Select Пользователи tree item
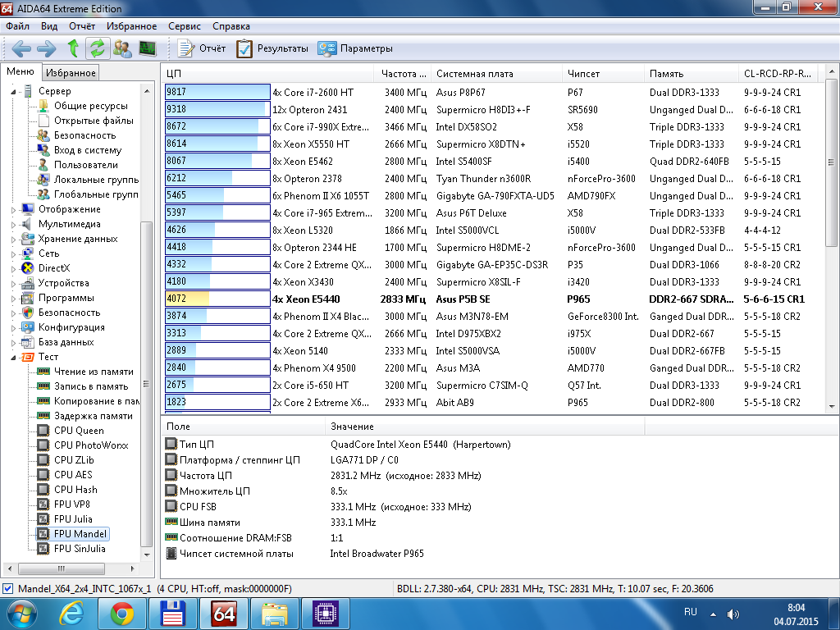840x630 pixels. pos(85,165)
